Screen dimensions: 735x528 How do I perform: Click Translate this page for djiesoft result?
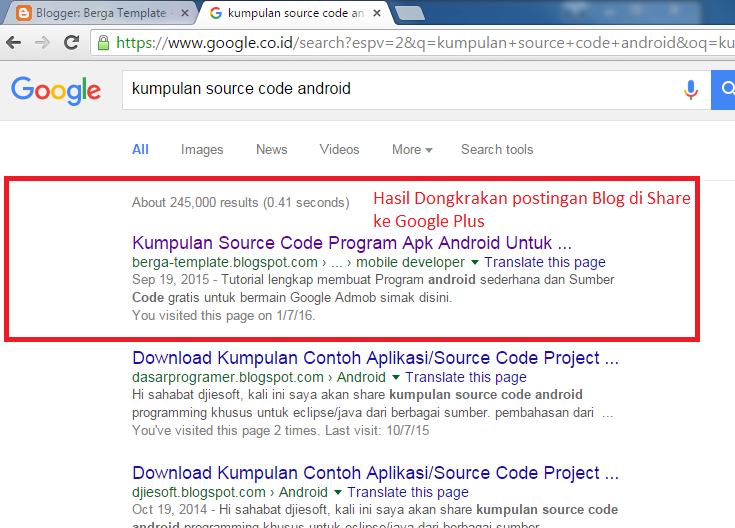(x=408, y=492)
